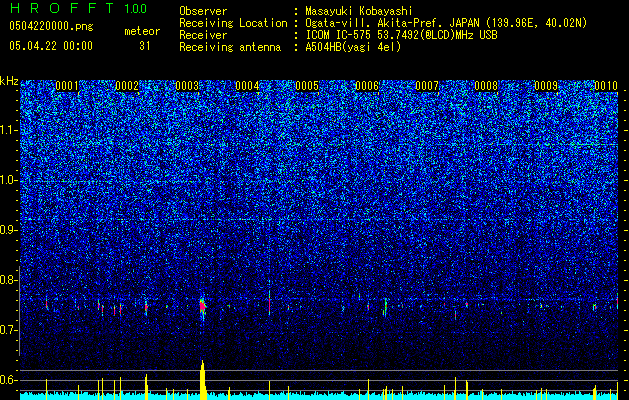The height and width of the screenshot is (400, 629).
Task: Click time marker 0002
Action: pyautogui.click(x=127, y=86)
